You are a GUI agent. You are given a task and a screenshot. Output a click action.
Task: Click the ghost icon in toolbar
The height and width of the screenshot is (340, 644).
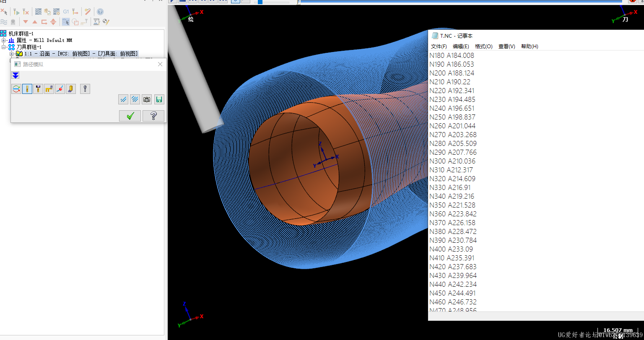[13, 22]
